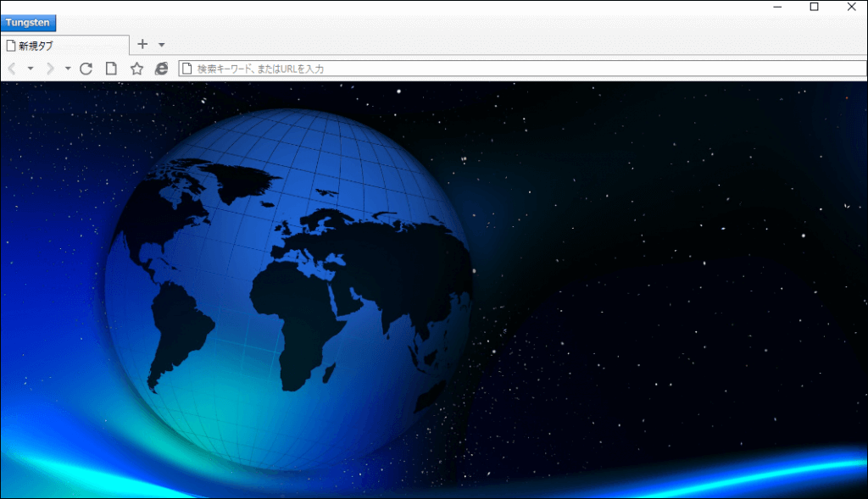Add a new tab with the plus button
Screen dimensions: 868x499
pos(142,44)
